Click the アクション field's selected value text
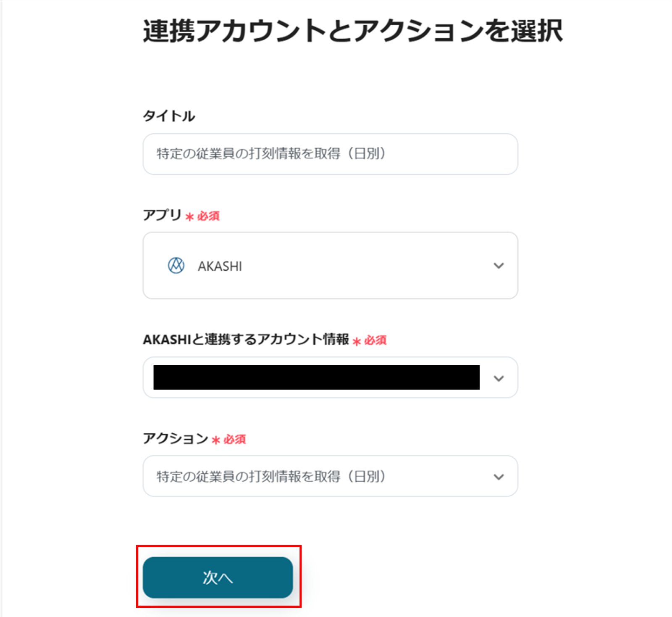 271,477
